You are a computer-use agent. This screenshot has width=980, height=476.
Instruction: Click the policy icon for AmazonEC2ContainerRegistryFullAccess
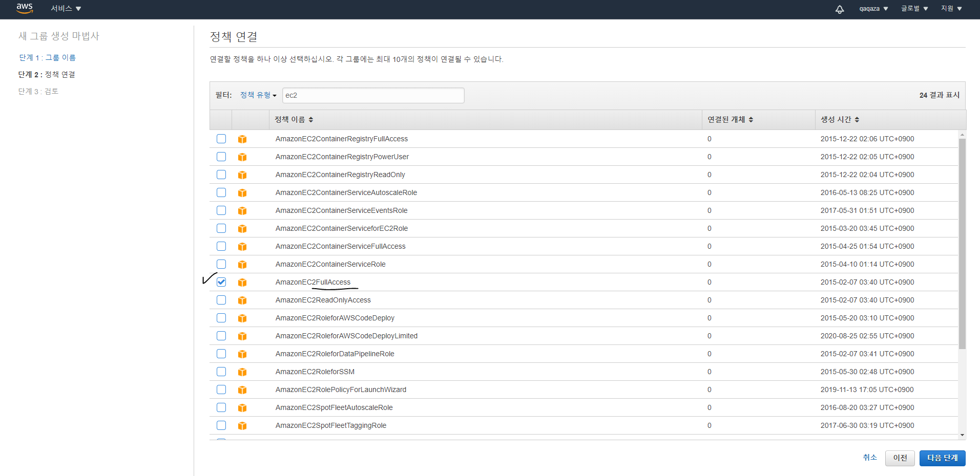coord(242,139)
